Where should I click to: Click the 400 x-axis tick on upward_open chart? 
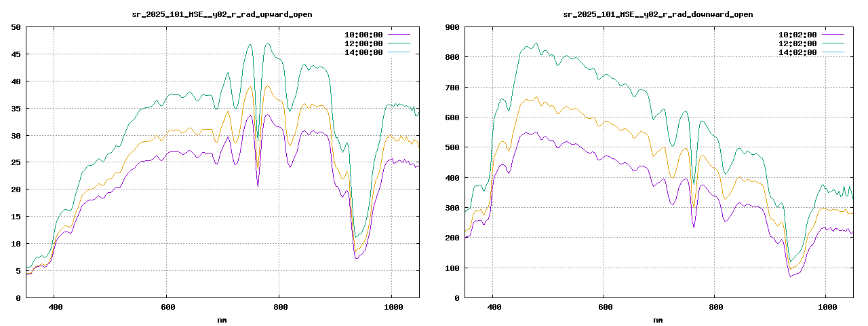tap(56, 307)
